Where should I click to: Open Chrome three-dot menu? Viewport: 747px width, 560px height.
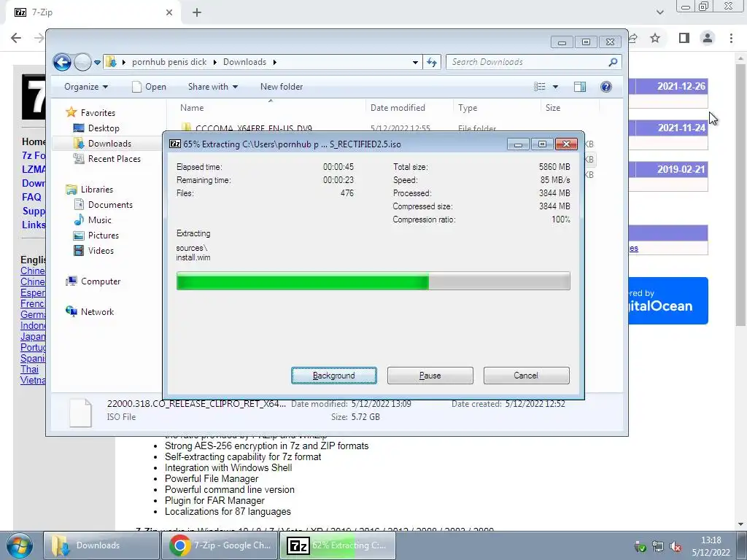[731, 38]
